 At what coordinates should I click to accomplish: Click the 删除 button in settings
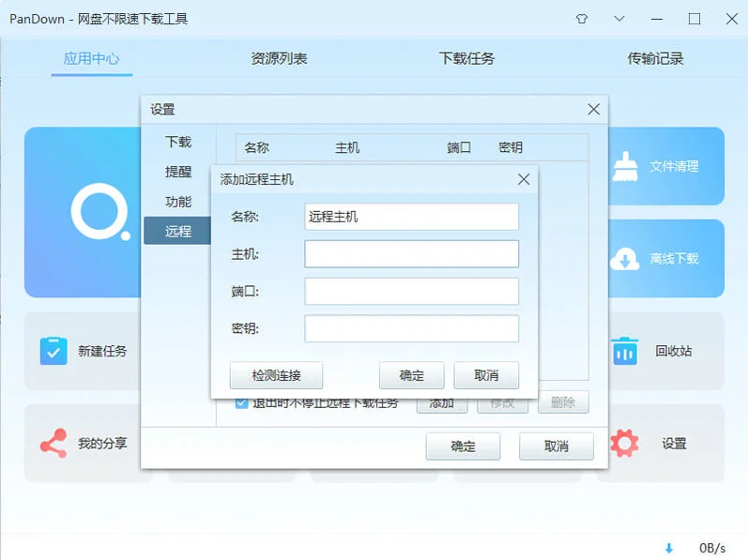point(563,402)
